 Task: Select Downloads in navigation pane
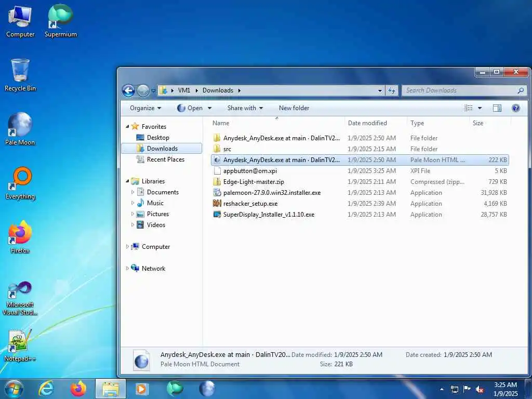pyautogui.click(x=162, y=148)
